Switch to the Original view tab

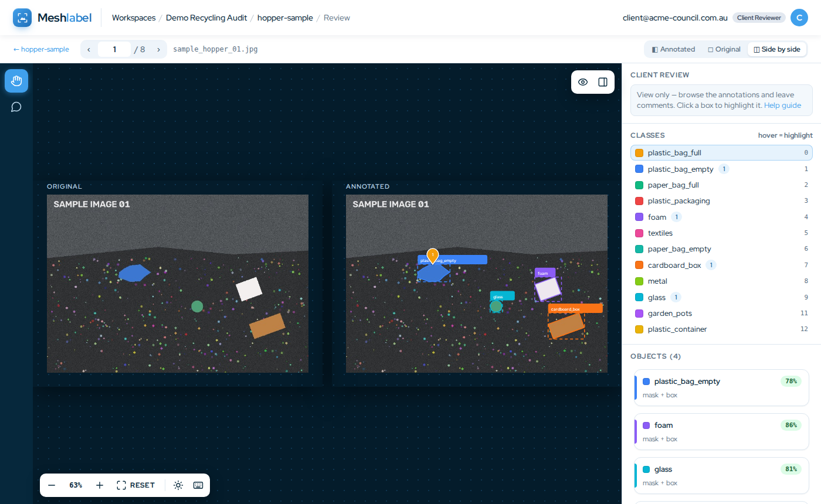(724, 49)
